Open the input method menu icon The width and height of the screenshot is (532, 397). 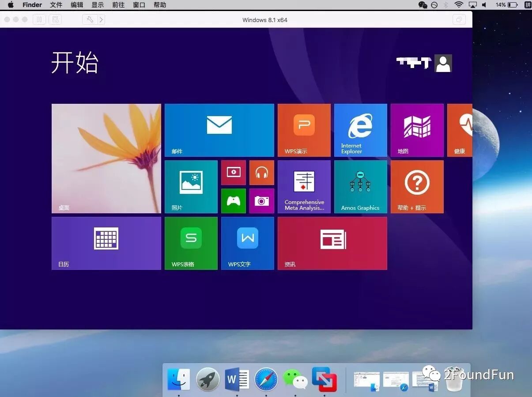click(x=527, y=5)
